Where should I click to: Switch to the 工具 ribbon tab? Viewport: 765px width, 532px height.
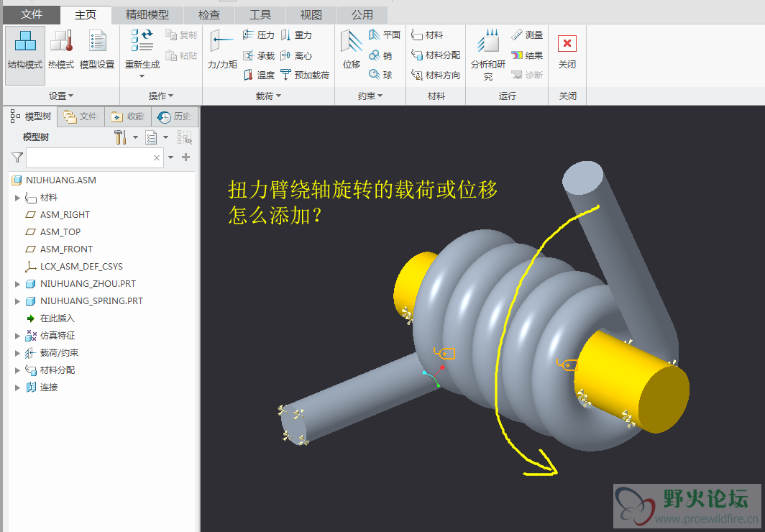pos(260,14)
